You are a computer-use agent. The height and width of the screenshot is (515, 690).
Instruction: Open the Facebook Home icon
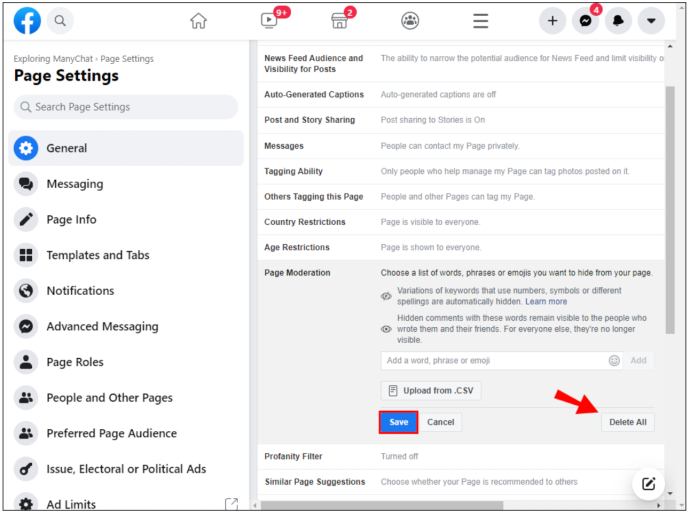pyautogui.click(x=198, y=21)
